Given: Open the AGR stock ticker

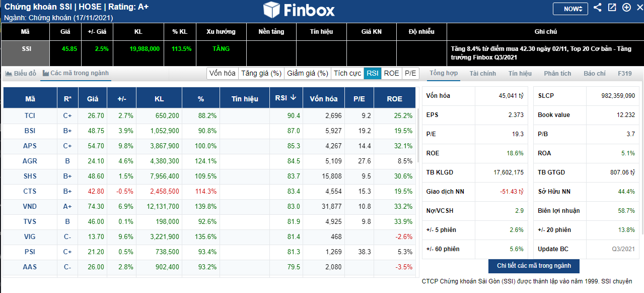Looking at the screenshot, I should 30,161.
